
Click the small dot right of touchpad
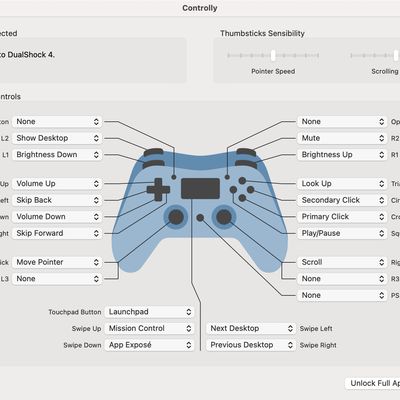[227, 177]
